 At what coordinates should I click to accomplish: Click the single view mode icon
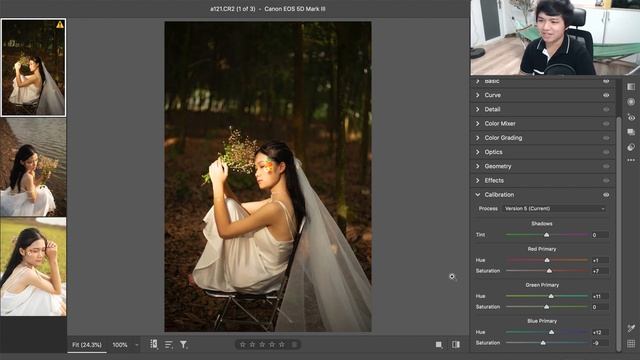[439, 344]
